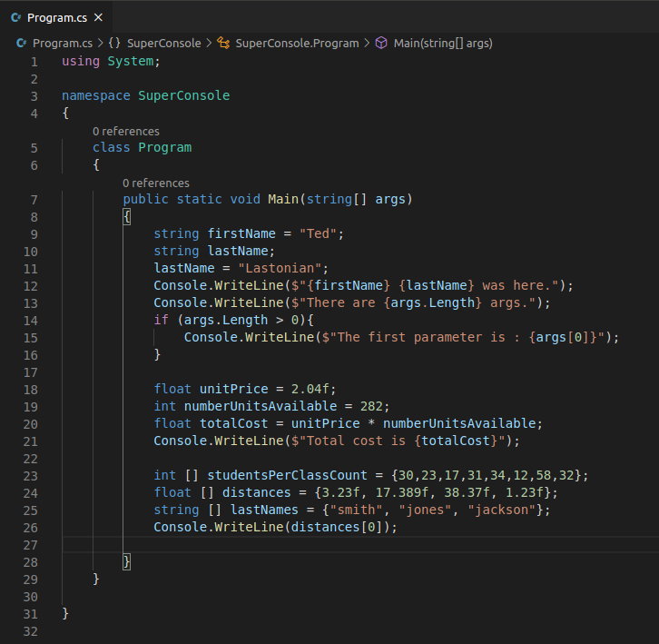Screen dimensions: 659x644
Task: Click 'lastName' declaration on line 10
Action: 238,251
